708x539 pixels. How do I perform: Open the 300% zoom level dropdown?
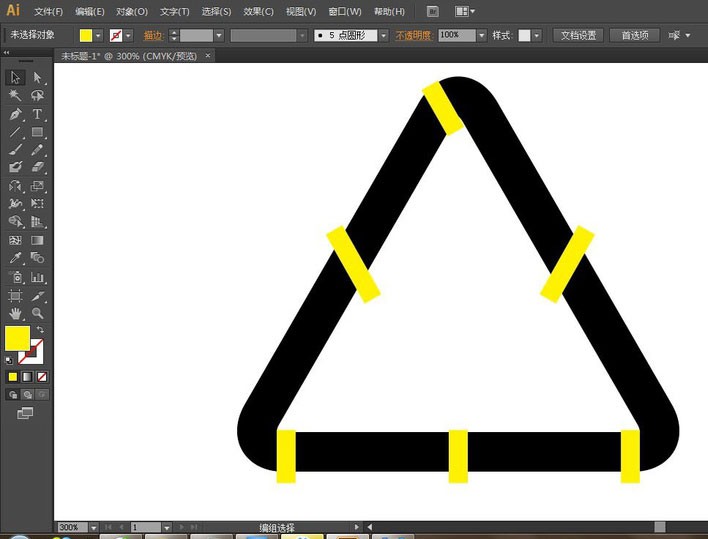pos(94,527)
